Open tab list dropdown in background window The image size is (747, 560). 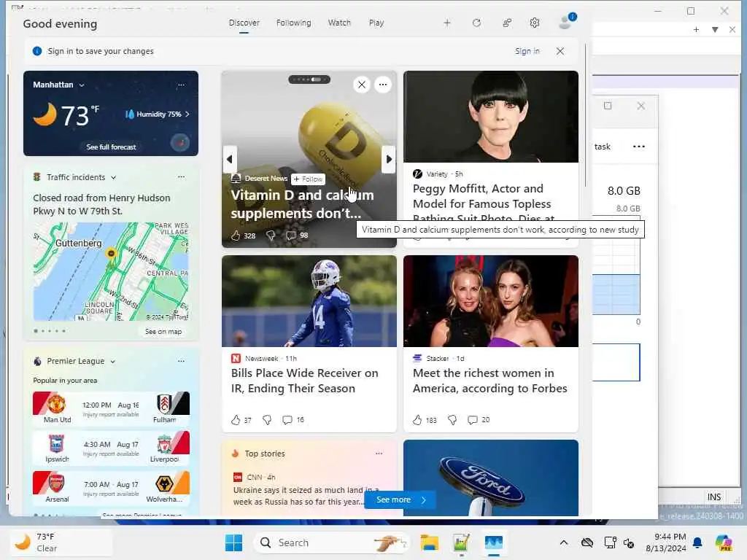tap(715, 29)
